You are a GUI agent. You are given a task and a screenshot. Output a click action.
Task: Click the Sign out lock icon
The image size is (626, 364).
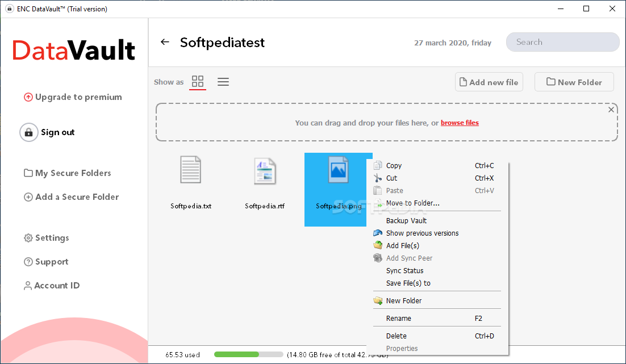point(29,132)
